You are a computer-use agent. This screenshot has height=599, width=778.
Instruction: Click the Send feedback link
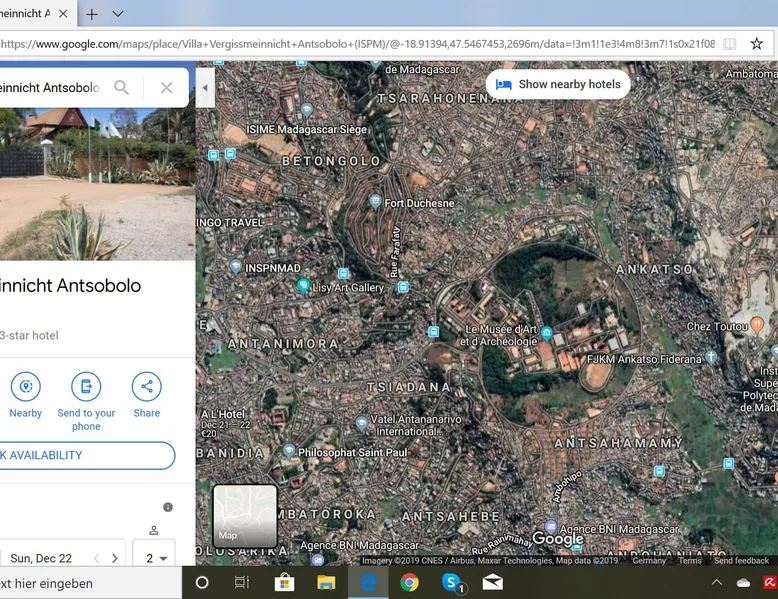tap(741, 560)
